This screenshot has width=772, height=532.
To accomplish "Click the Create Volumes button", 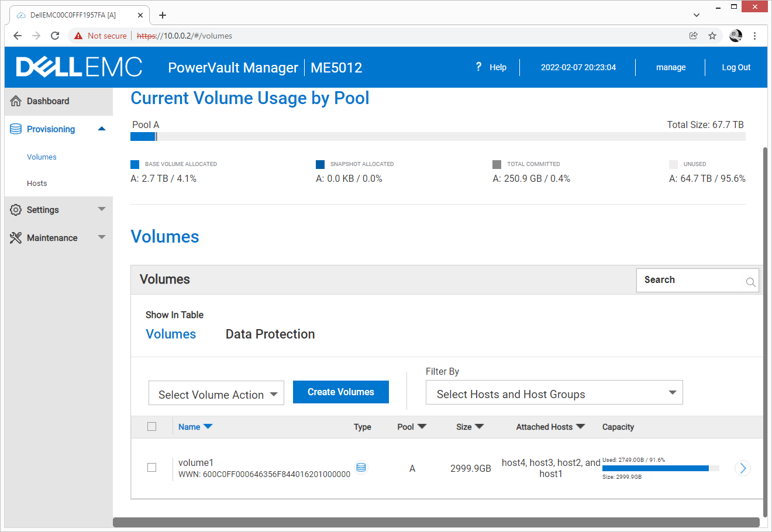I will pos(341,392).
